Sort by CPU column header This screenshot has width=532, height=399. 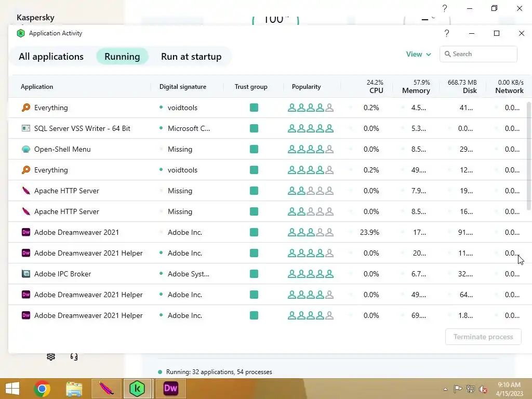coord(375,87)
